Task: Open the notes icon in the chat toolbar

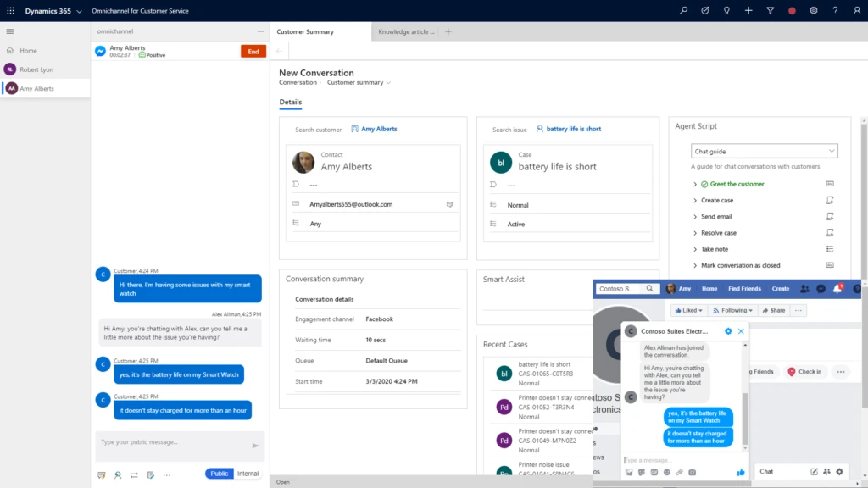Action: (x=149, y=475)
